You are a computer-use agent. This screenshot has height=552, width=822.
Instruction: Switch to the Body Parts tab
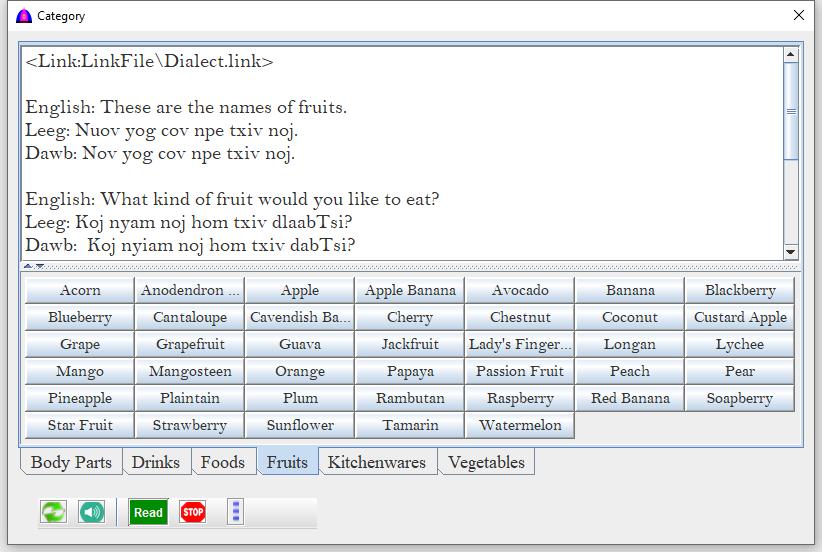click(71, 462)
